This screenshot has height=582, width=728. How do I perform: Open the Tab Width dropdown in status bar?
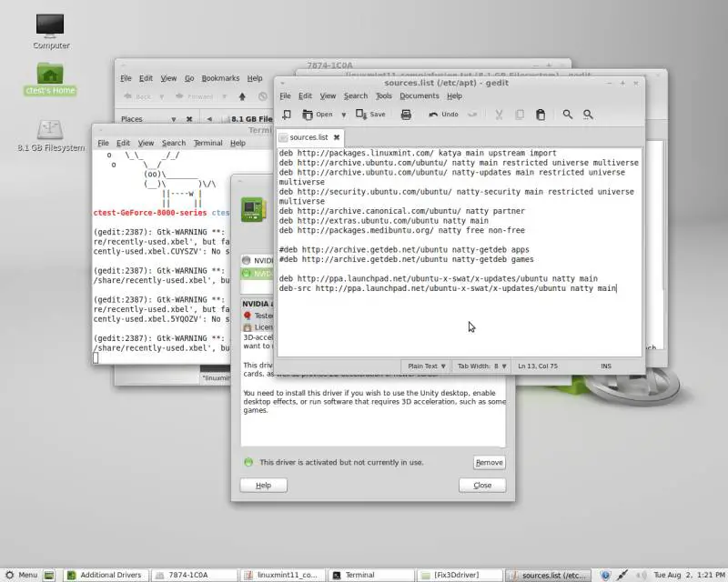481,366
